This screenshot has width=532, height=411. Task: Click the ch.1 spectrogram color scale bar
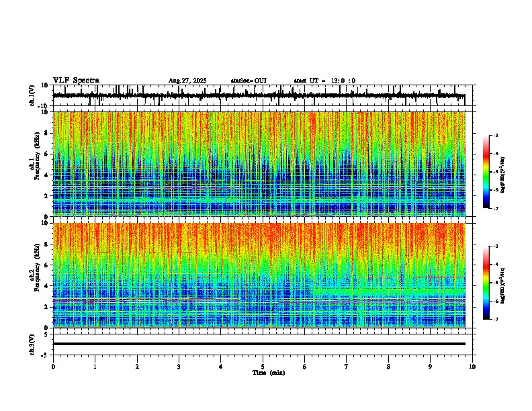(486, 172)
